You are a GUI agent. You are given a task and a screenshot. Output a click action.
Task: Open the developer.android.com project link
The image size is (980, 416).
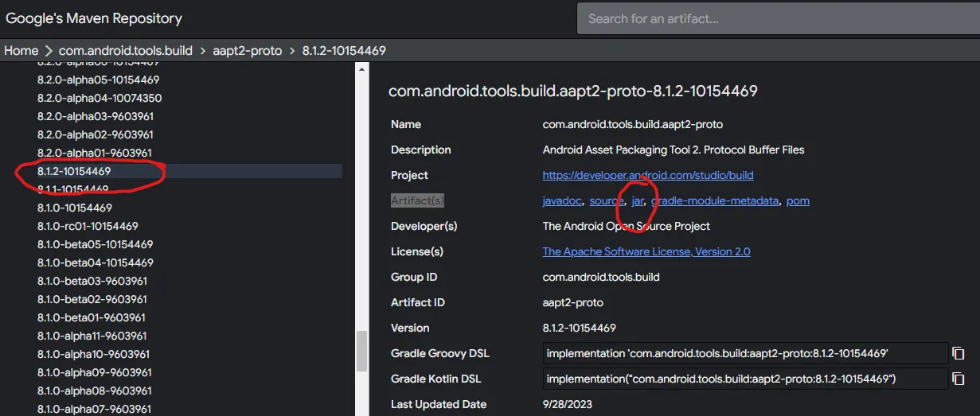(x=648, y=175)
